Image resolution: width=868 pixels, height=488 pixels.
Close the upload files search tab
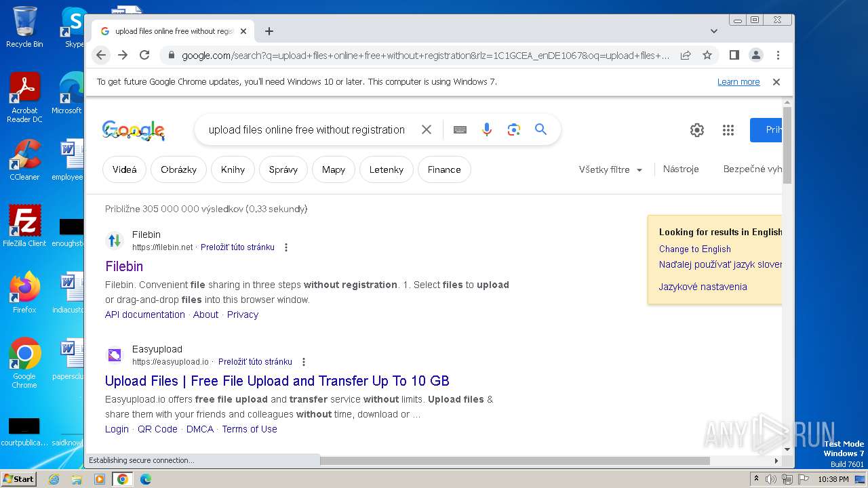pyautogui.click(x=243, y=31)
